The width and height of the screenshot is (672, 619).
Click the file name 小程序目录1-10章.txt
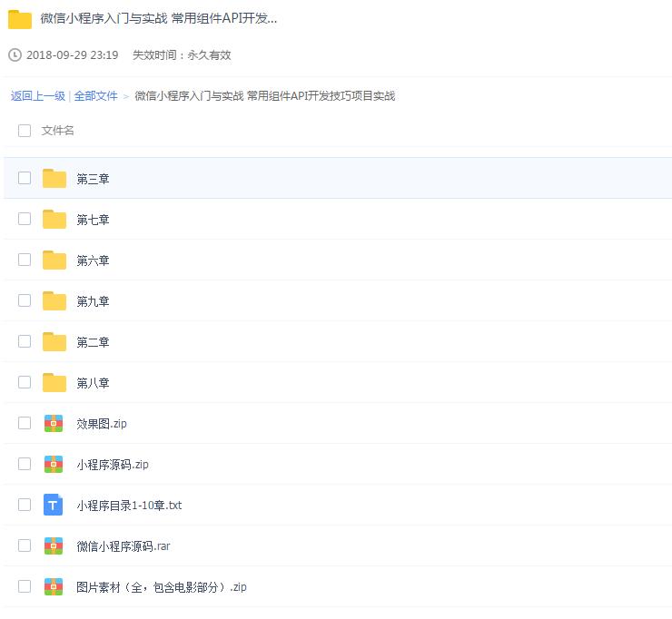click(129, 506)
